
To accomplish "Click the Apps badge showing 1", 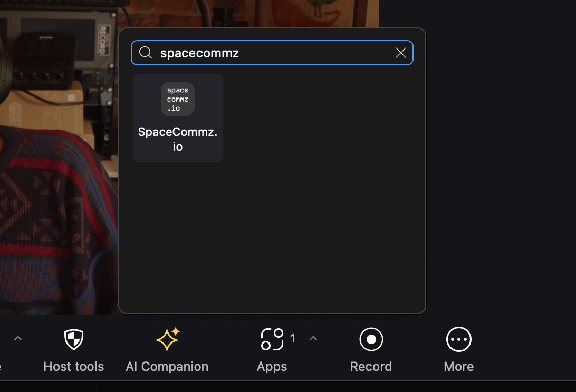I will (293, 339).
